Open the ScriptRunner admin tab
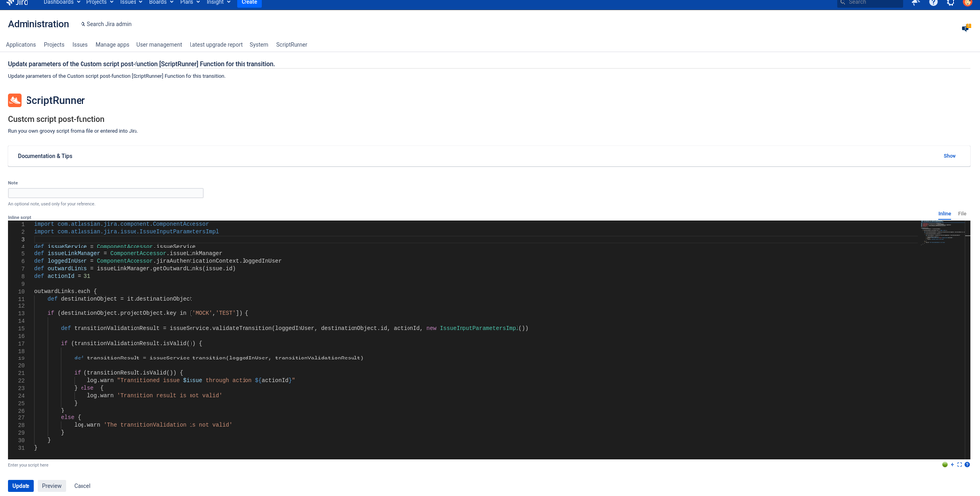 coord(292,45)
